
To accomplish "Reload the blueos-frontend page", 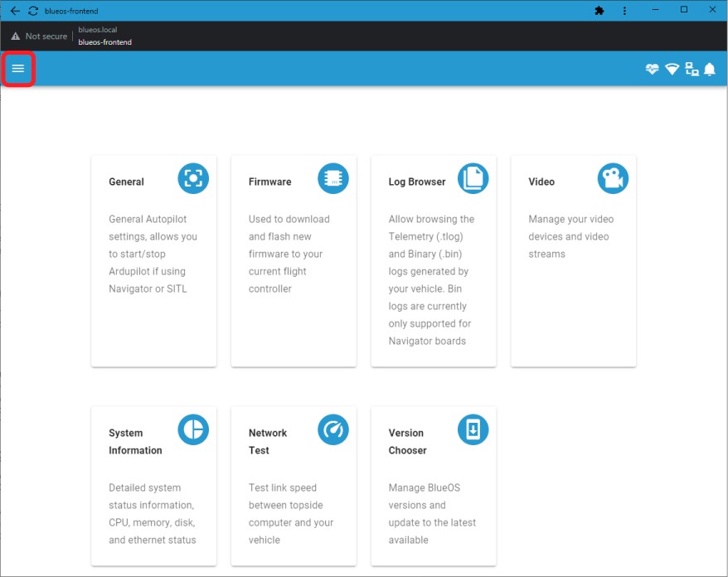I will 33,11.
